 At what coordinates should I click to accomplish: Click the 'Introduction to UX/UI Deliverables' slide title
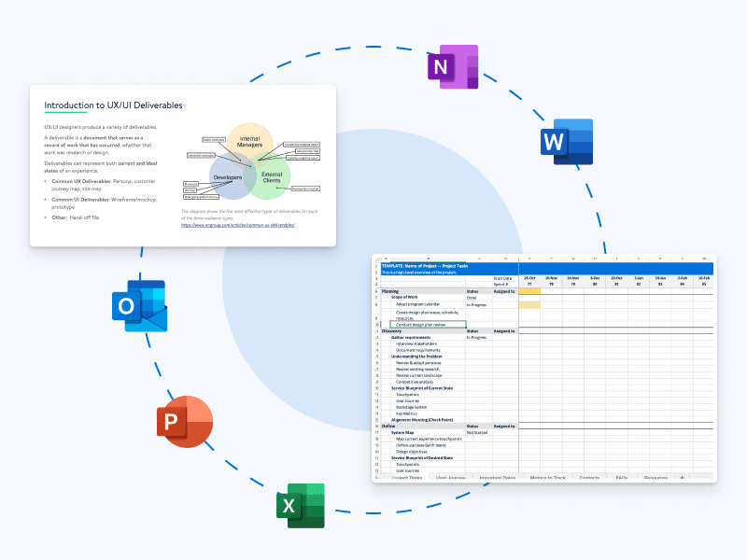click(113, 105)
